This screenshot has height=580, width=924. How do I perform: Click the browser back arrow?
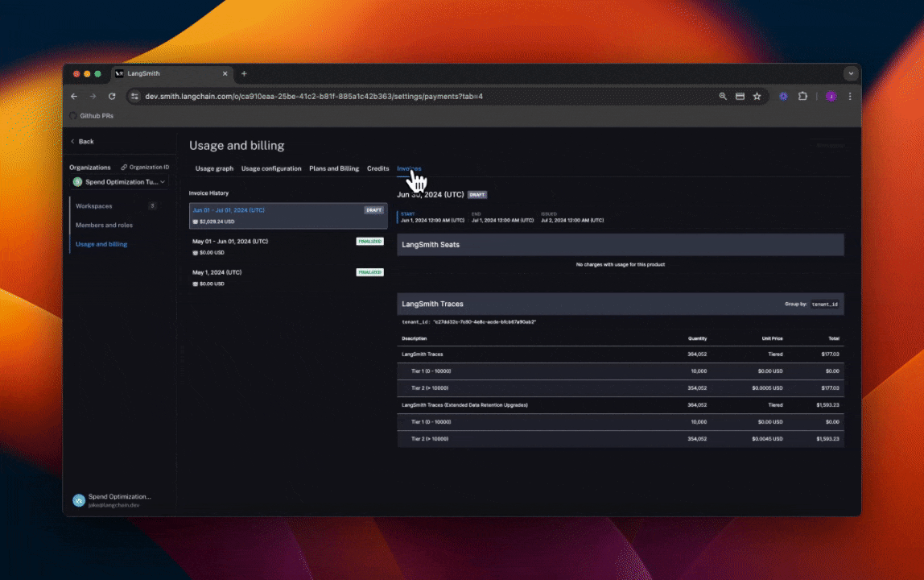[74, 96]
